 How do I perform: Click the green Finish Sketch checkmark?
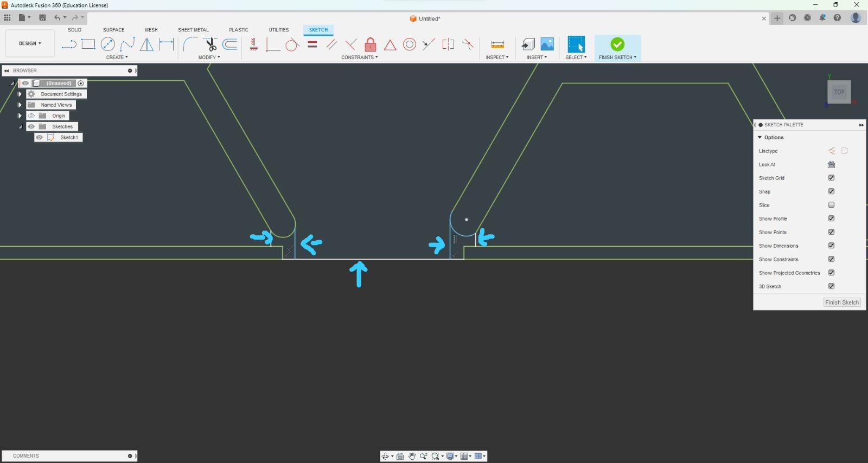click(x=617, y=44)
